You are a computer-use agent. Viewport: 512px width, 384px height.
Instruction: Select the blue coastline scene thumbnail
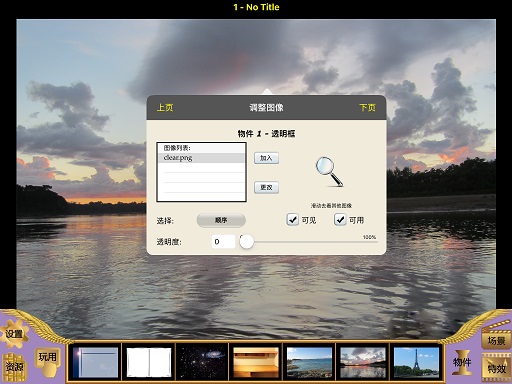[x=309, y=362]
